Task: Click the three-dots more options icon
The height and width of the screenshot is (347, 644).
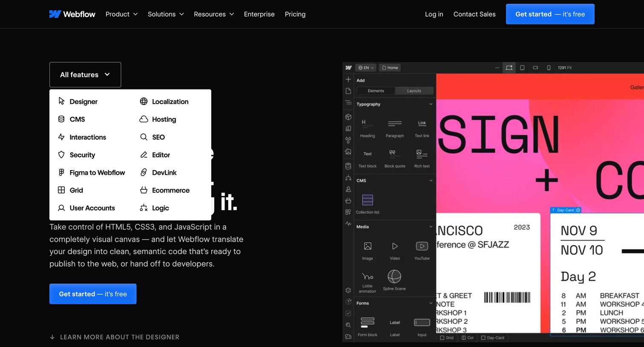Action: click(497, 68)
